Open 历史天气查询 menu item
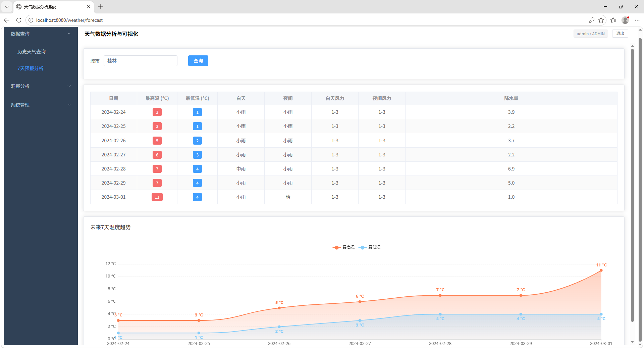Viewport: 644px width, 349px height. [32, 52]
